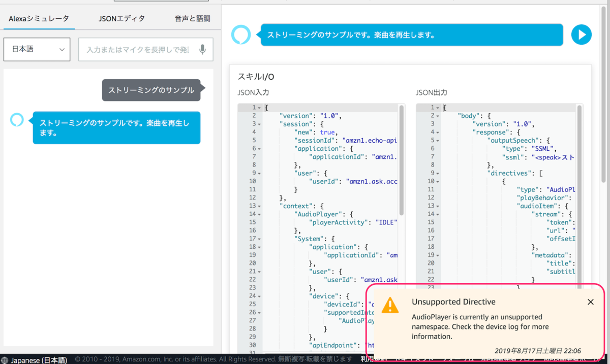Collapse the "context" block in JSON入力

[259, 206]
